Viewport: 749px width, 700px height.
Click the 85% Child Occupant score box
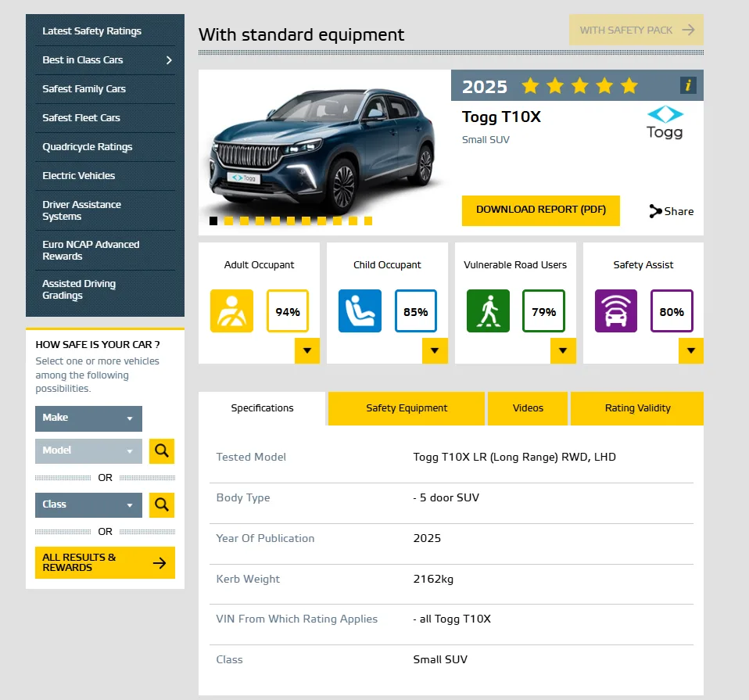[416, 311]
